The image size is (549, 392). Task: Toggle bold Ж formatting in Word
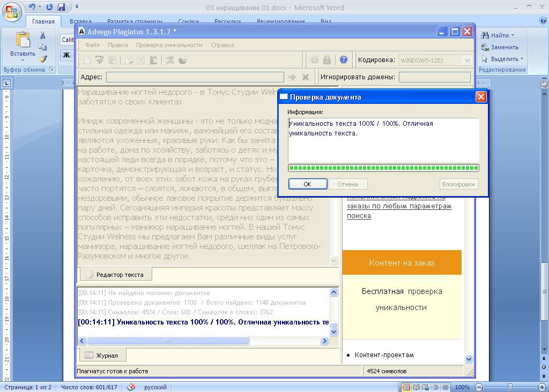pos(66,55)
